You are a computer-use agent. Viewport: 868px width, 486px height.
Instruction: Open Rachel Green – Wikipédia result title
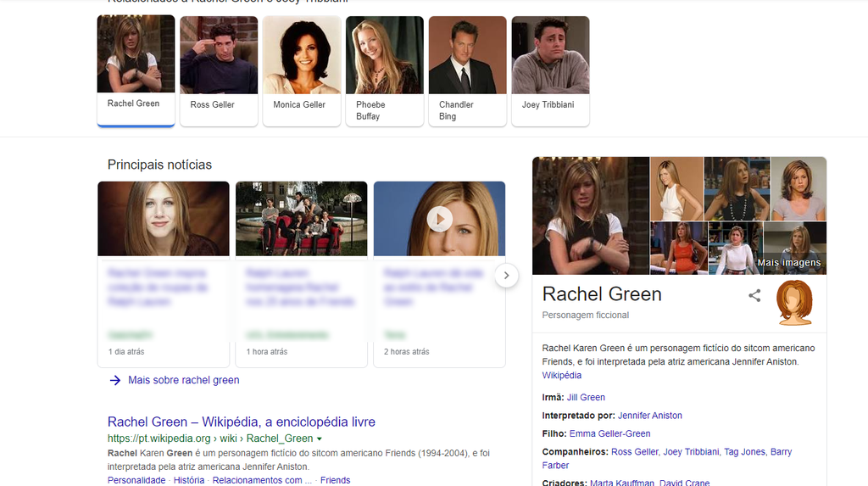[242, 422]
